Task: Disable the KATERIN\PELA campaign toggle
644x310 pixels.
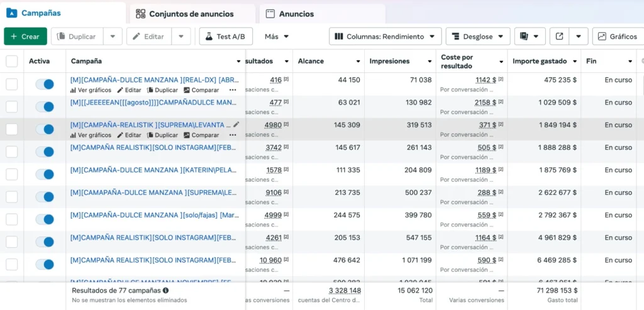Action: pos(45,174)
